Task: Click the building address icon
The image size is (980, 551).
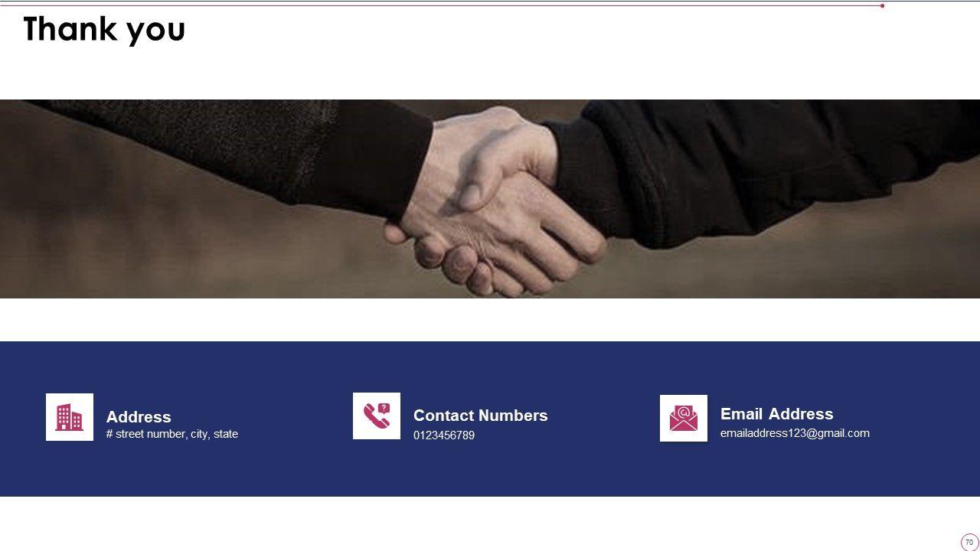Action: [x=70, y=417]
